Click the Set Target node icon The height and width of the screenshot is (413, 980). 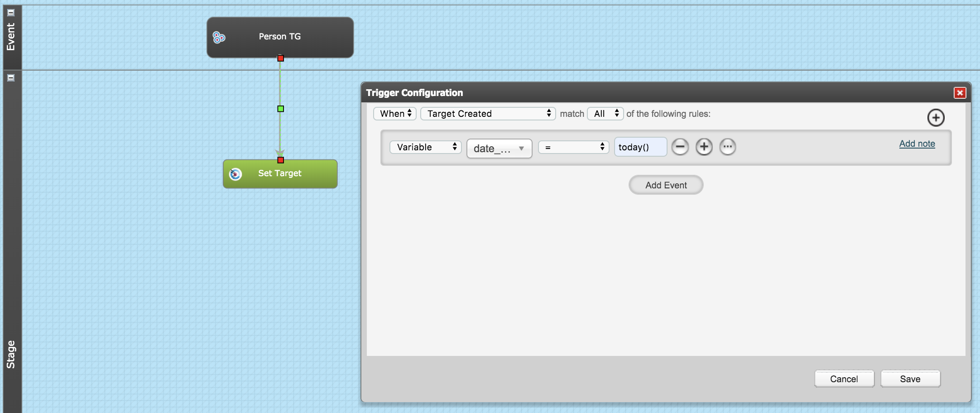point(235,174)
